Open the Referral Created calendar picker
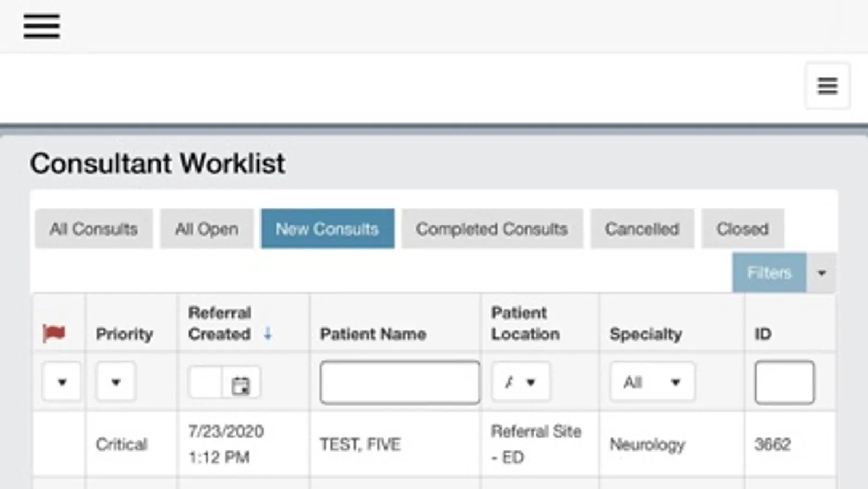The height and width of the screenshot is (489, 868). [x=240, y=385]
